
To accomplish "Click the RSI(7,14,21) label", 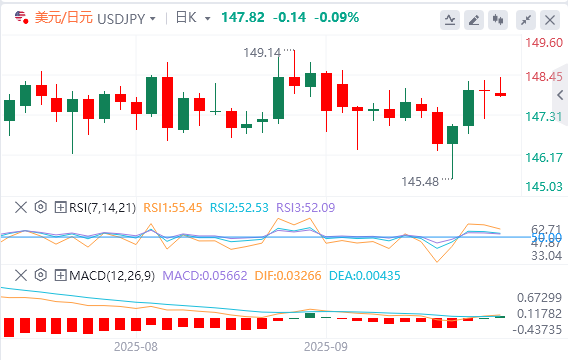I will click(x=103, y=208).
